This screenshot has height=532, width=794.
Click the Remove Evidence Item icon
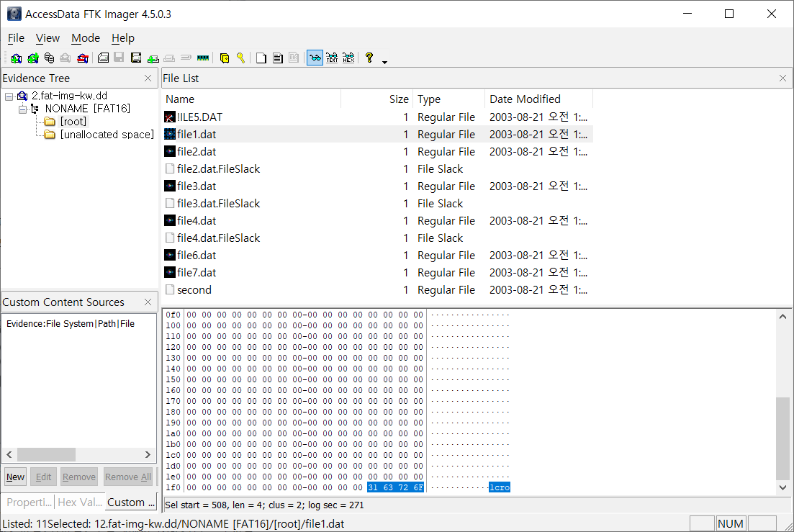[66, 58]
